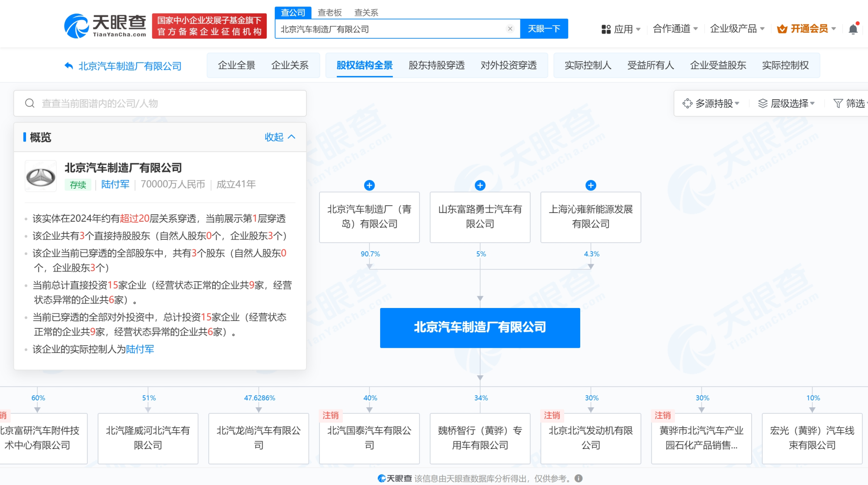Screen dimensions: 868x485
Task: Select the 北汽龙尚汽车有限公司 node
Action: [259, 438]
